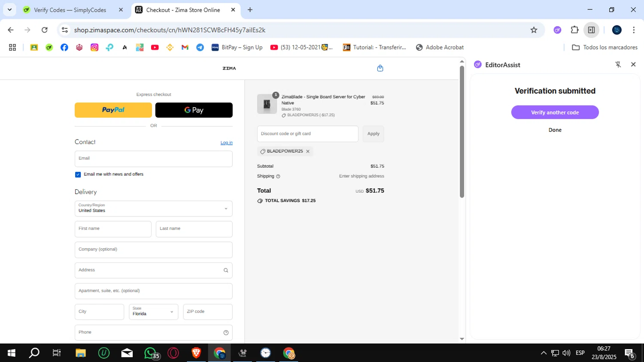Click the browser address bar URL
Screen dimensions: 644x362
click(170, 30)
